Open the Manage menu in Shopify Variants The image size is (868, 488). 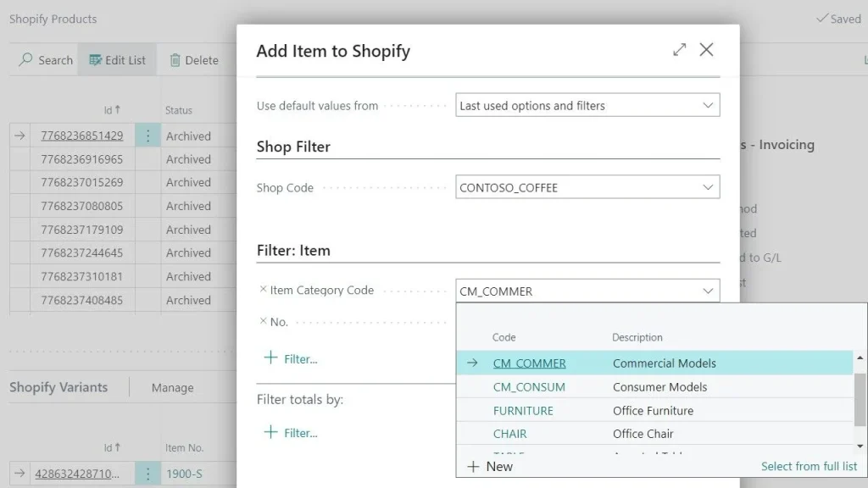[x=172, y=388]
